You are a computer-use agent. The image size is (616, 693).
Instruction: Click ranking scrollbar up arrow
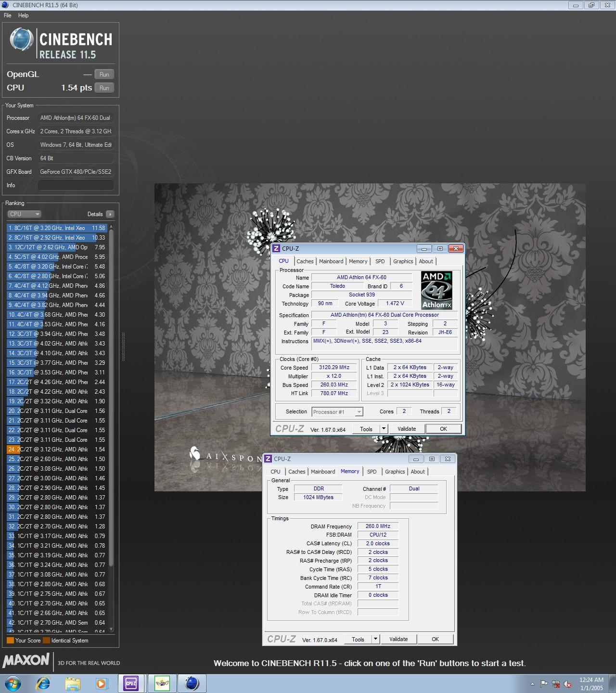[112, 227]
